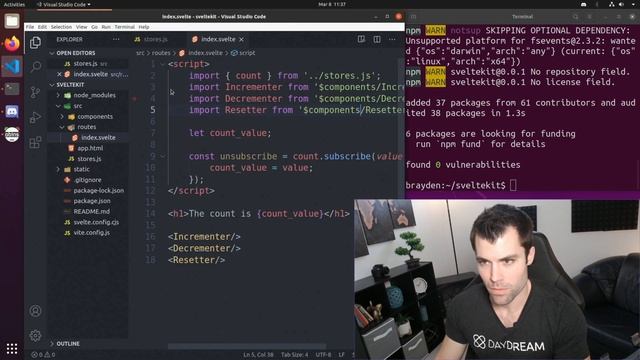Fold the script block at line 1

pyautogui.click(x=162, y=64)
